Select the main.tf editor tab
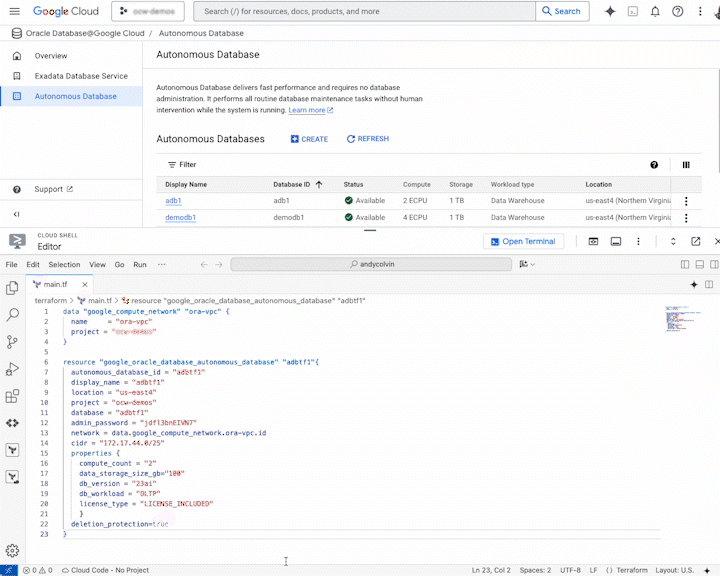 55,284
